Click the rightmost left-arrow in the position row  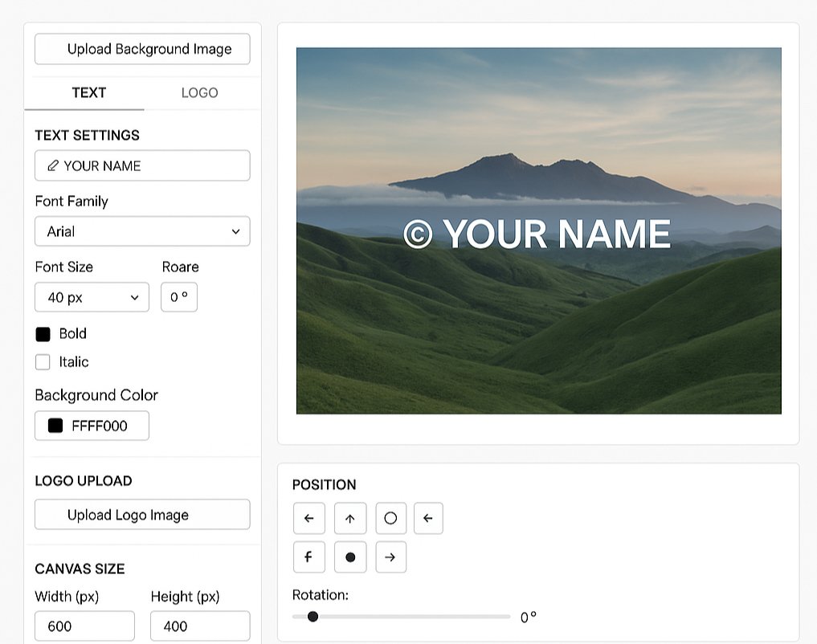428,518
